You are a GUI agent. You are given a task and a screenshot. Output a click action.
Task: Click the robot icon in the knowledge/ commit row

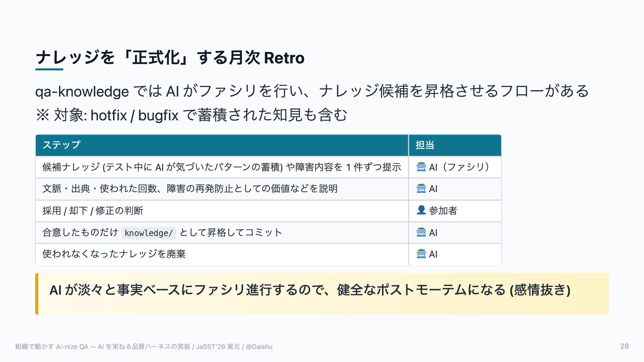coord(421,232)
